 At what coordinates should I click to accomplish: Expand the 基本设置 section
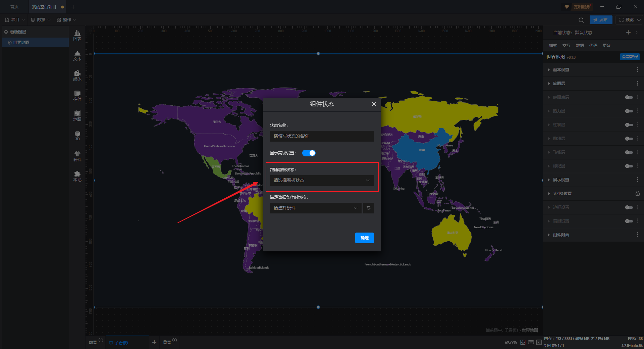(561, 70)
